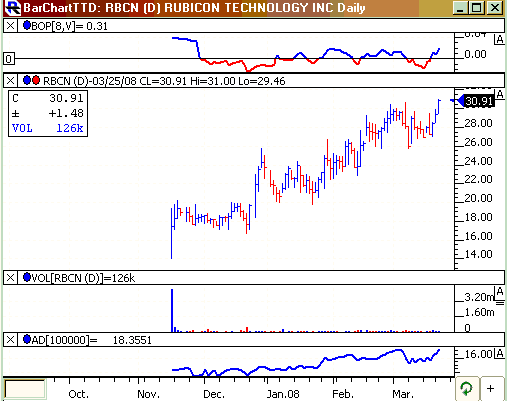Click the blue dot beside RBCN (D)
The height and width of the screenshot is (401, 507).
(x=27, y=80)
